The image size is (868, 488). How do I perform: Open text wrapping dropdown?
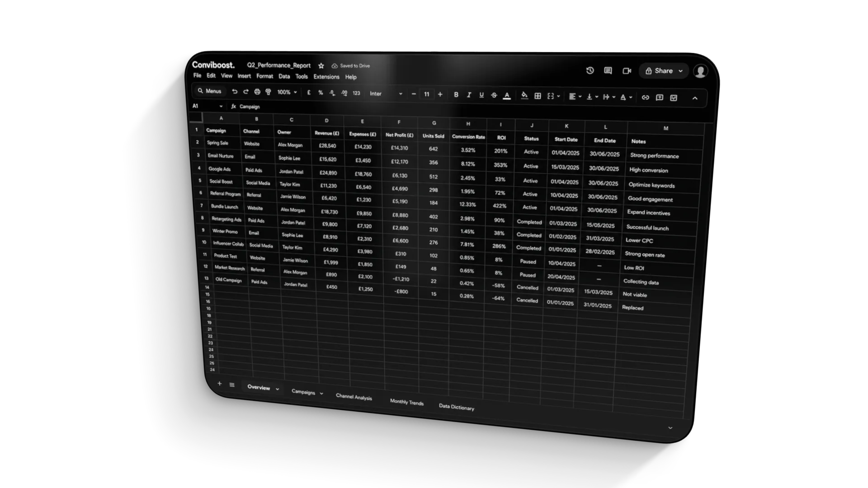[x=609, y=97]
